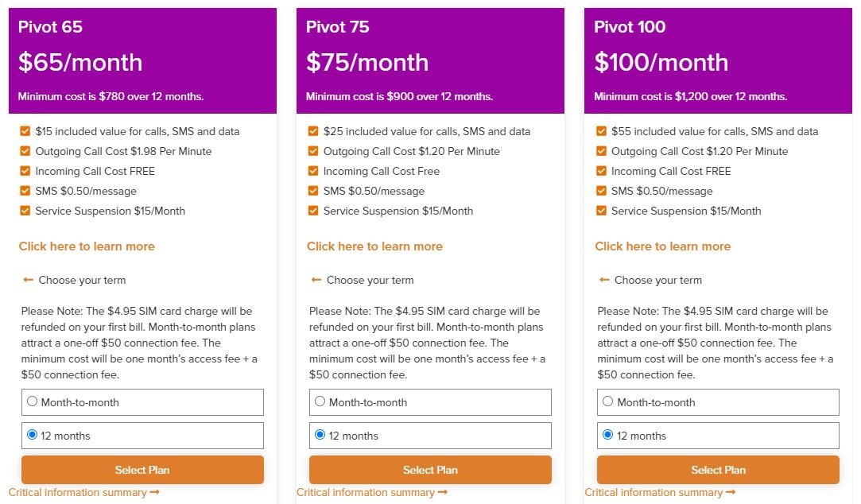Click arrow icon after Pivot 65 Critical information summary
861x504 pixels.
154,492
